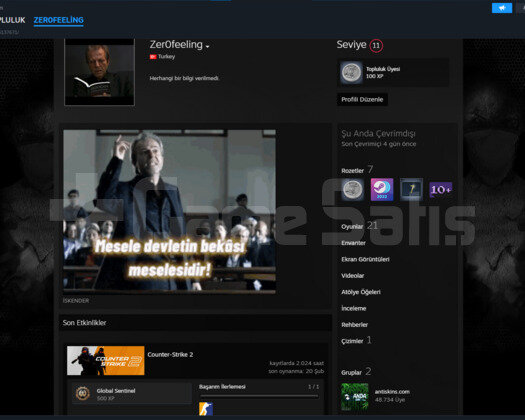Open the Rehberler link
This screenshot has height=420, width=525.
point(355,325)
